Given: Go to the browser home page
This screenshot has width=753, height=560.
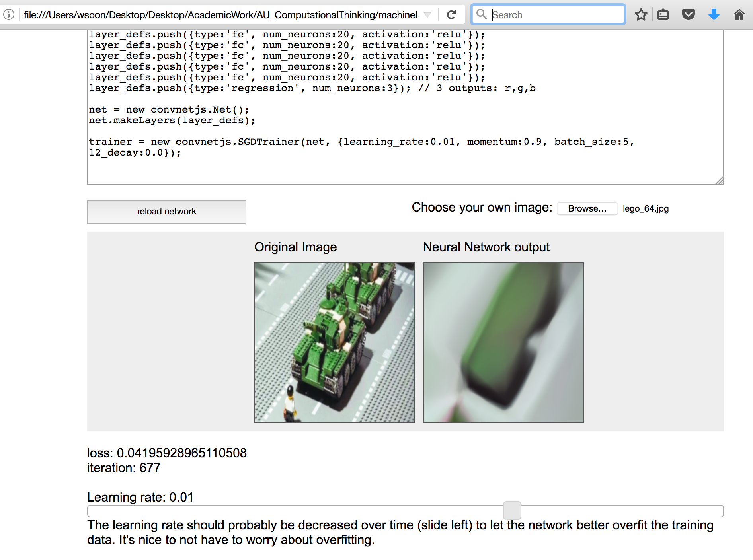Looking at the screenshot, I should [739, 15].
